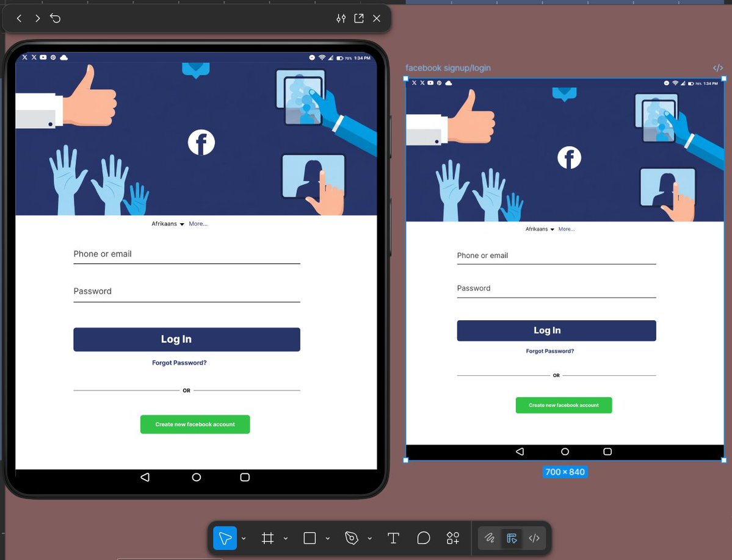
Task: Expand Frame tool options chevron
Action: (286, 539)
